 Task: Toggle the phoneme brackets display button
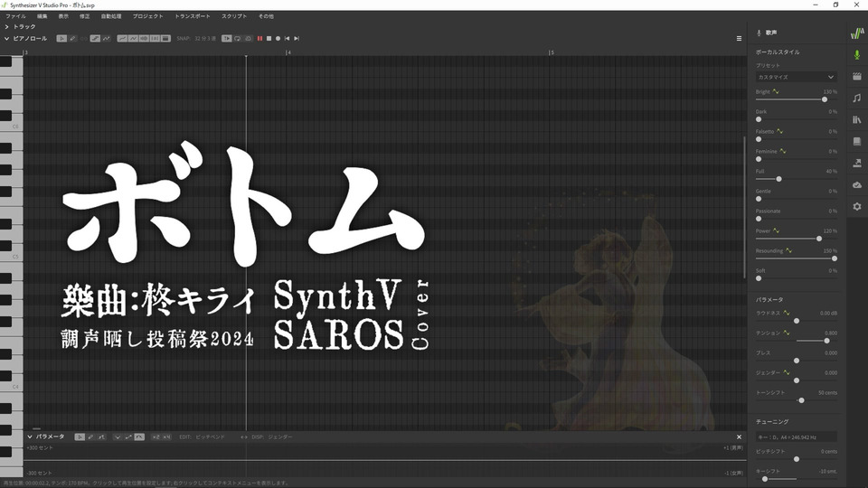tap(155, 39)
